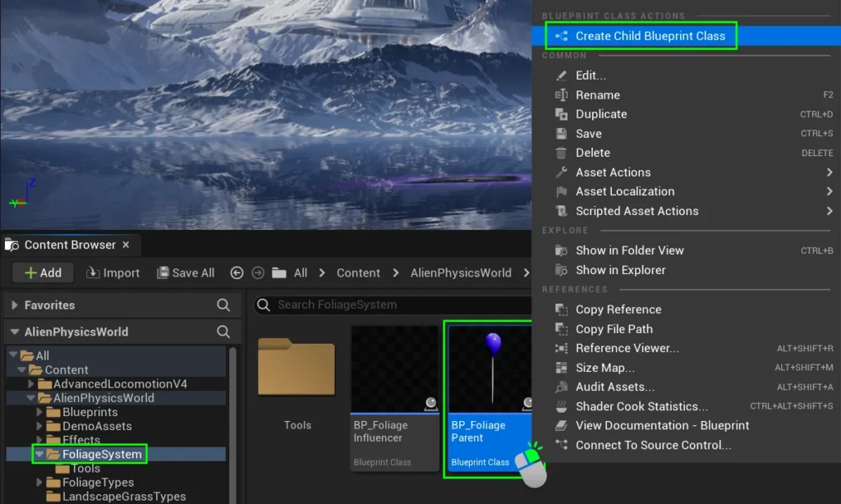
Task: Expand the Blueprints folder in tree
Action: point(39,412)
